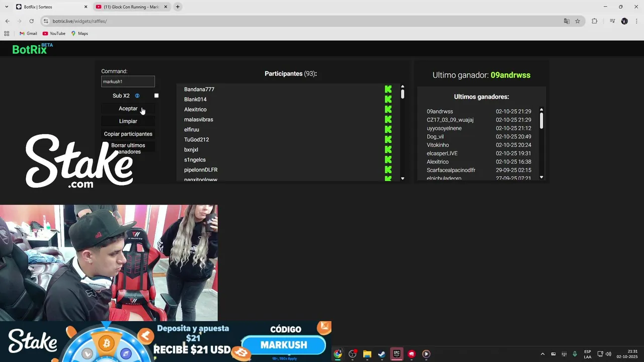Screen dimensions: 644x362
Task: Select participant Bandana777
Action: (199, 89)
